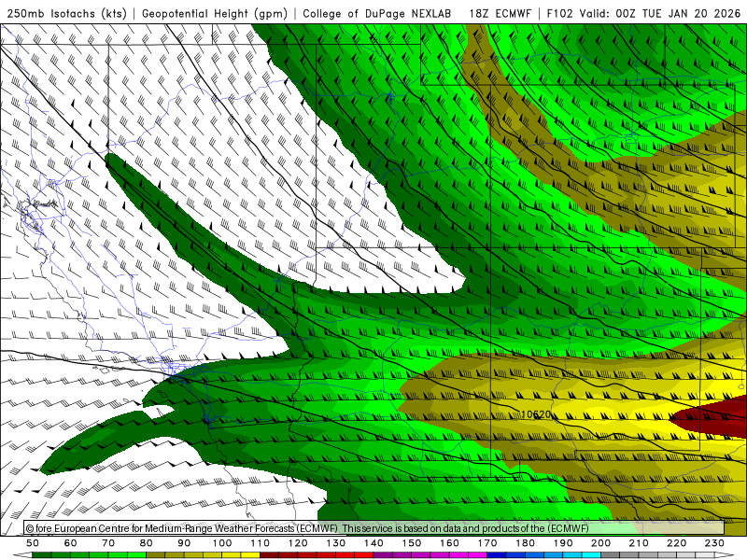Click the '170' legend label
This screenshot has height=560, width=747.
(x=487, y=543)
